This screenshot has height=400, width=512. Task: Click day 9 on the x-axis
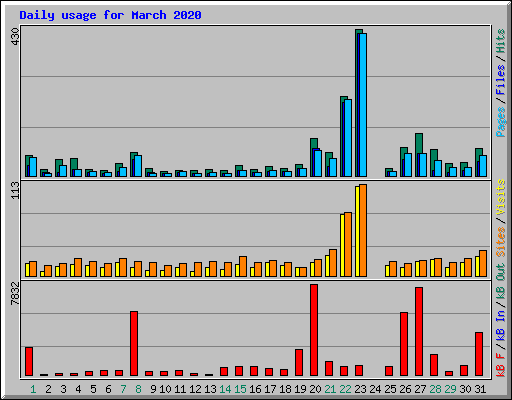tap(153, 389)
